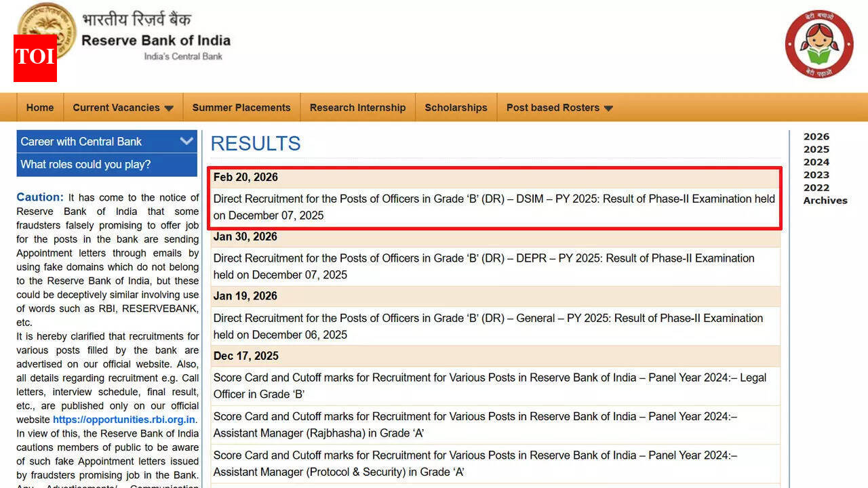The height and width of the screenshot is (488, 868).
Task: Select the 2024 results year
Action: coord(816,162)
